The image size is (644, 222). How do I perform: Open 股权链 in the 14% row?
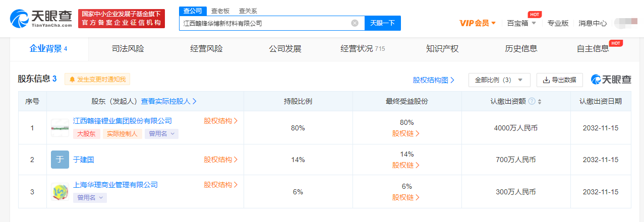pos(406,165)
